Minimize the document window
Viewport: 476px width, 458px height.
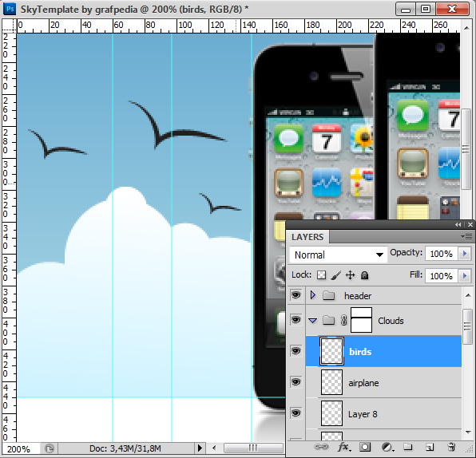coord(406,10)
